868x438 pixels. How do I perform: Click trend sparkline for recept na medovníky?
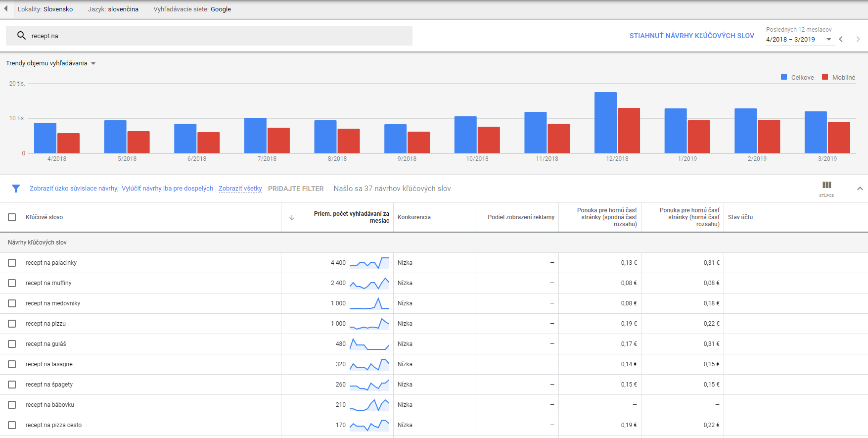click(369, 303)
